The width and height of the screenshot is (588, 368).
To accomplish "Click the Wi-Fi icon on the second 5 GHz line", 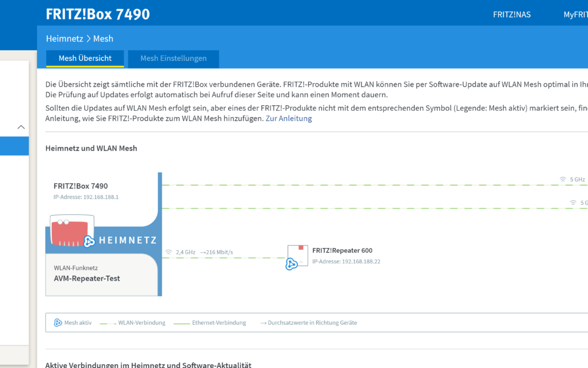I will tap(573, 203).
